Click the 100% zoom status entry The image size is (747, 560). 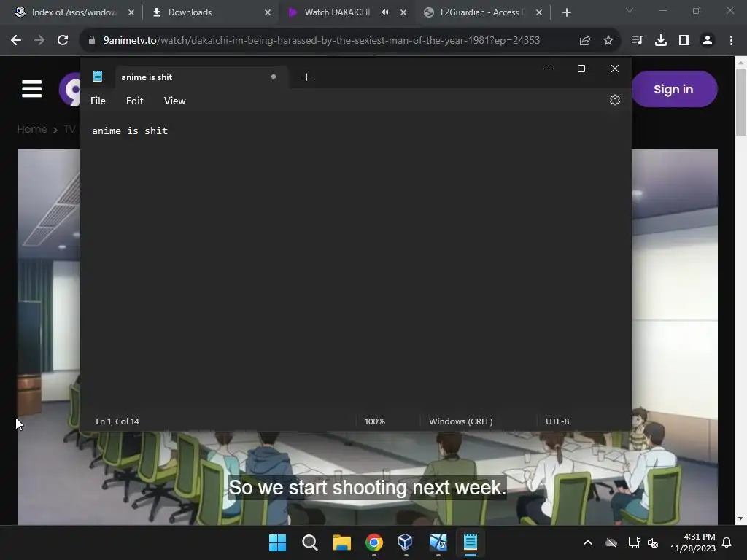tap(374, 421)
